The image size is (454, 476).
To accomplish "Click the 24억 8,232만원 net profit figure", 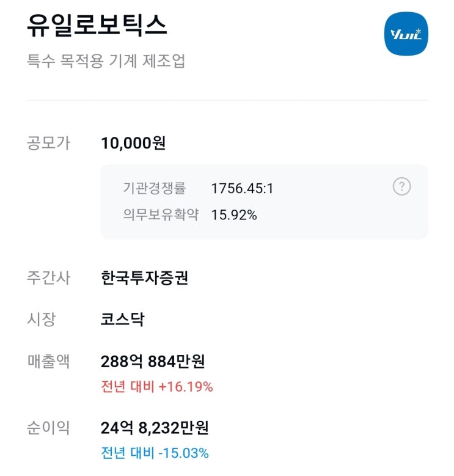I will coord(155,428).
